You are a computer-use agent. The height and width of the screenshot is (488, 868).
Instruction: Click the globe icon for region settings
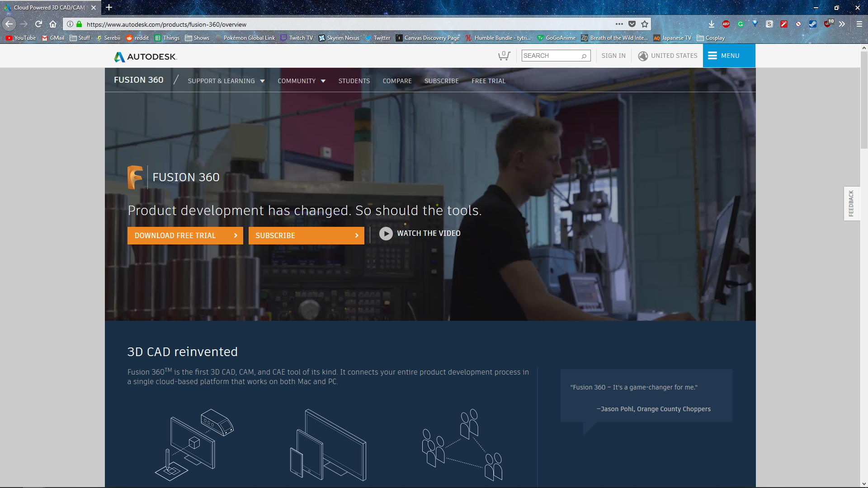click(643, 56)
